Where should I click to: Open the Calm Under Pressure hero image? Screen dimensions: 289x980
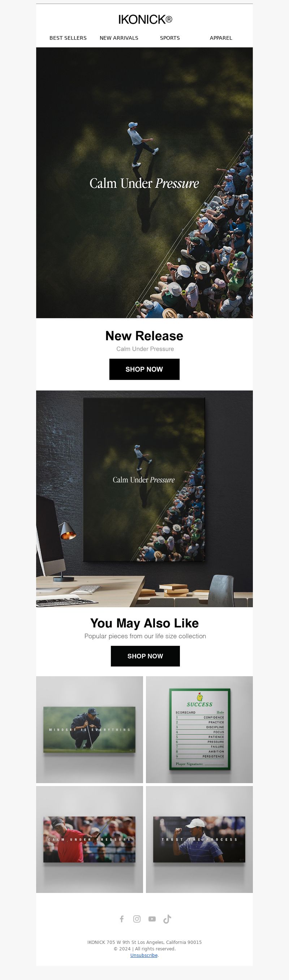(x=144, y=183)
